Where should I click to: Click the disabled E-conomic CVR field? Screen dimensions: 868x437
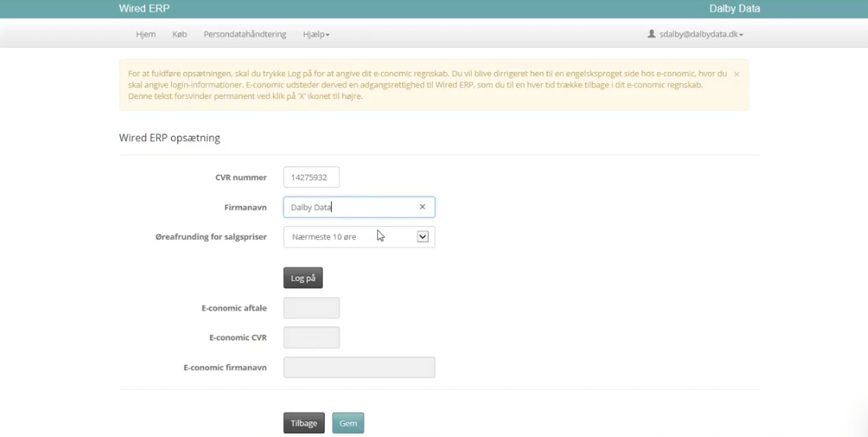311,337
